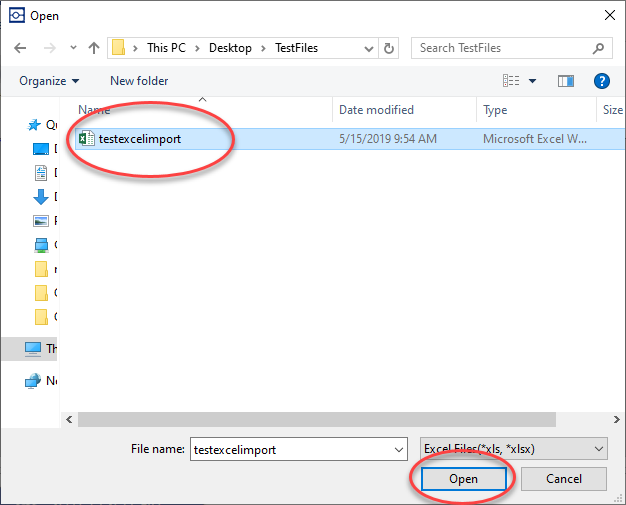This screenshot has width=626, height=505.
Task: Click the Back navigation arrow
Action: coord(20,48)
